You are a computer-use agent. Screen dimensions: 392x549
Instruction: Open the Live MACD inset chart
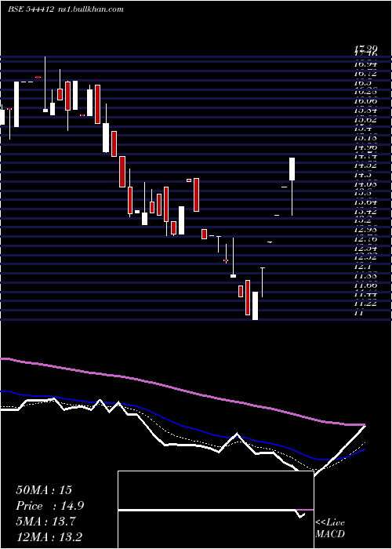(x=216, y=510)
